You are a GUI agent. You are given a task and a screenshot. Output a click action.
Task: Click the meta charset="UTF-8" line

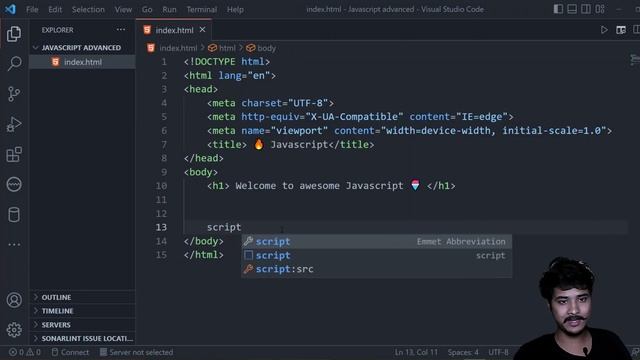pyautogui.click(x=270, y=103)
